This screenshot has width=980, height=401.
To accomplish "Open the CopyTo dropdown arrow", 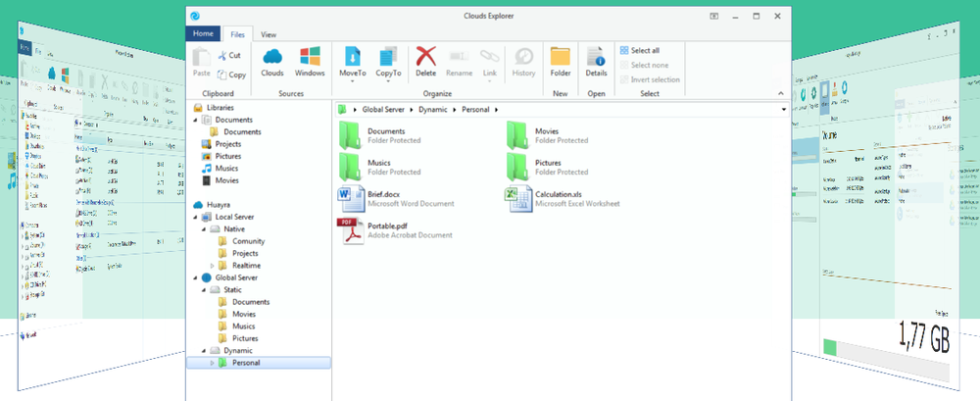I will 388,81.
